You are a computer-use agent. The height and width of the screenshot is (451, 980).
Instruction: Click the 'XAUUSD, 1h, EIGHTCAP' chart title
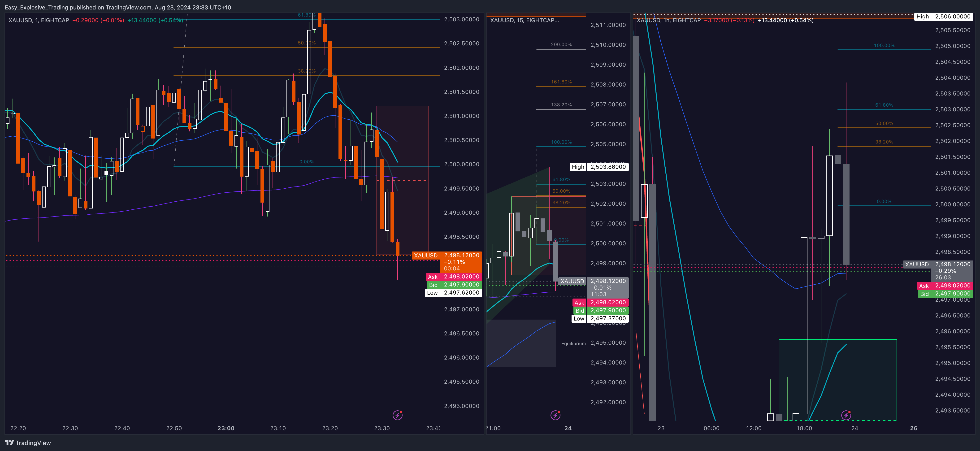coord(668,20)
